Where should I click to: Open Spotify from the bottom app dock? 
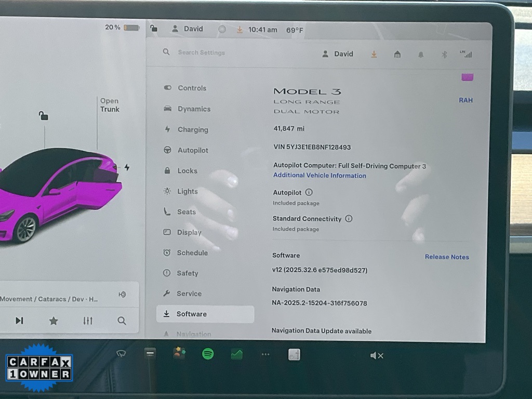point(207,354)
